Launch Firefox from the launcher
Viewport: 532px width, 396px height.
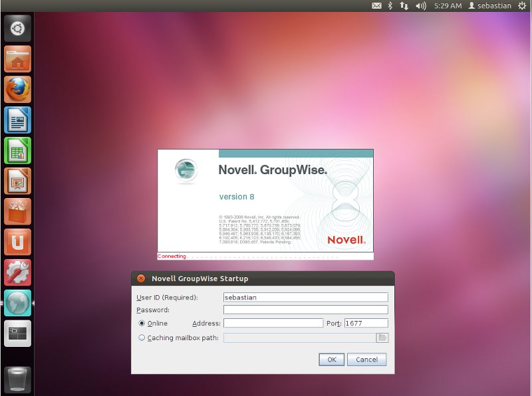point(18,90)
